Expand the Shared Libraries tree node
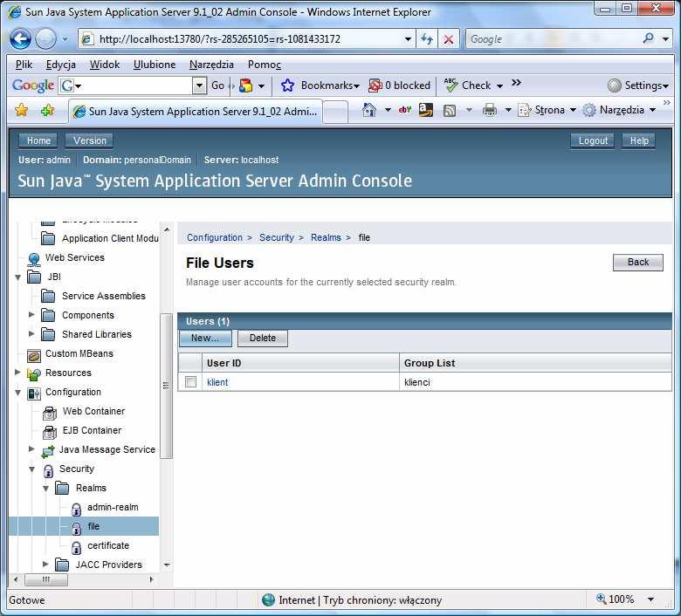681x616 pixels. coord(31,333)
